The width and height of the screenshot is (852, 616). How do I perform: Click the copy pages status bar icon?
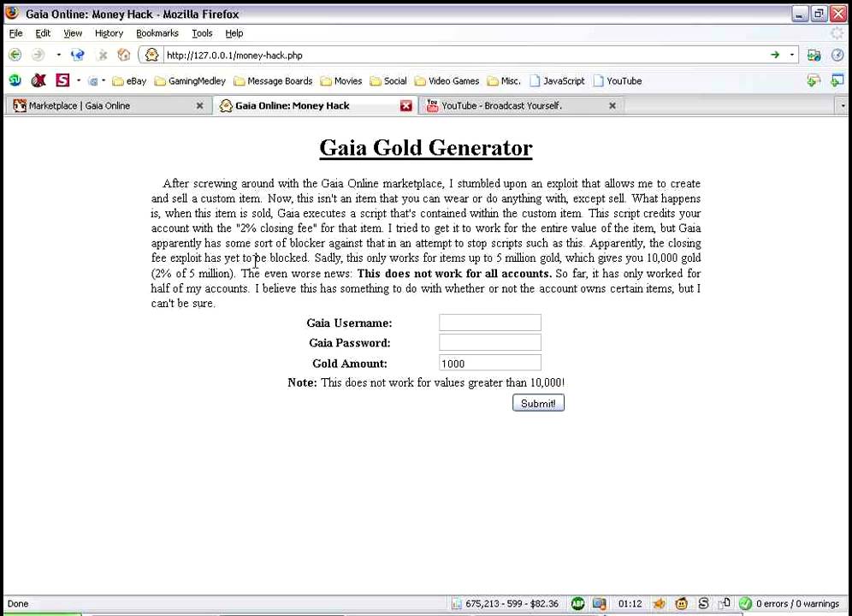pos(725,603)
